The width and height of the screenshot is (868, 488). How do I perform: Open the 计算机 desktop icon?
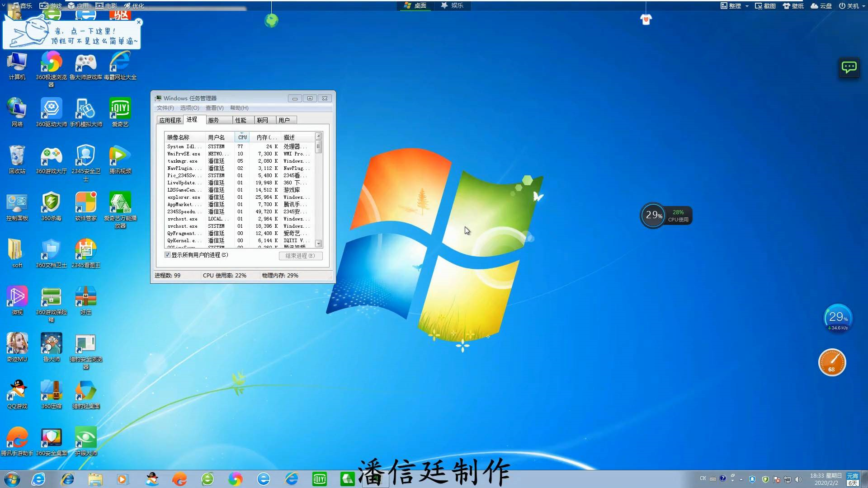click(x=17, y=66)
